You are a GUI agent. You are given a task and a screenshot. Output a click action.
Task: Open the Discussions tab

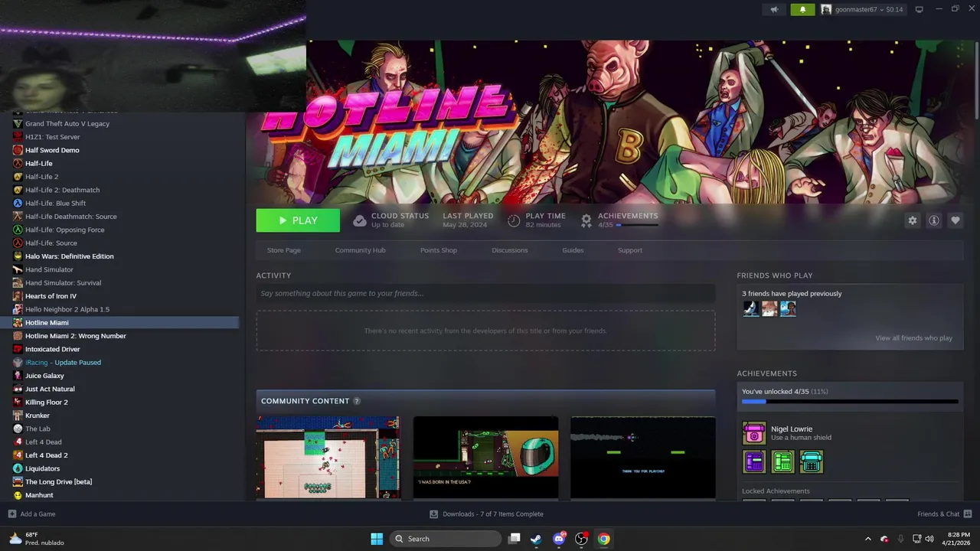click(510, 250)
